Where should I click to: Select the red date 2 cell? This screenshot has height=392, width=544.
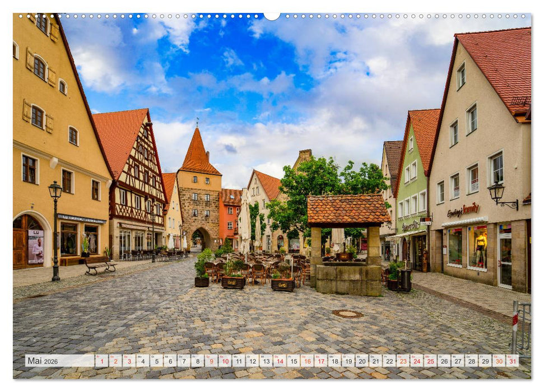[115, 362]
